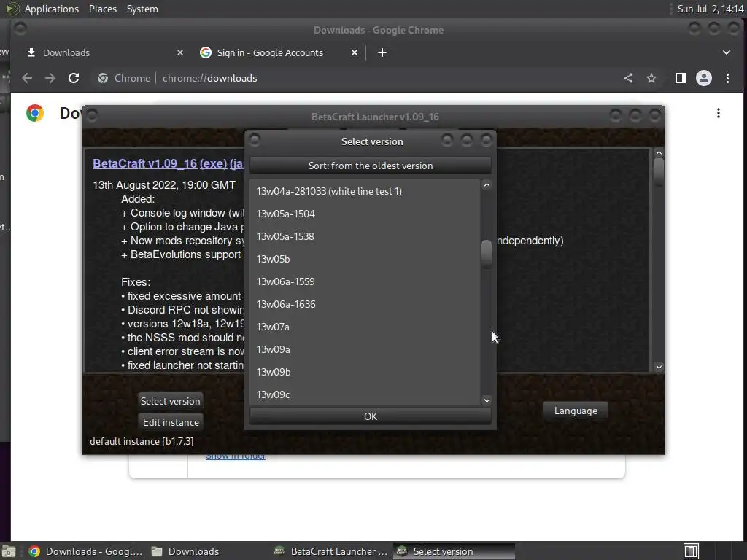
Task: Bookmark this page with star icon
Action: (x=651, y=78)
